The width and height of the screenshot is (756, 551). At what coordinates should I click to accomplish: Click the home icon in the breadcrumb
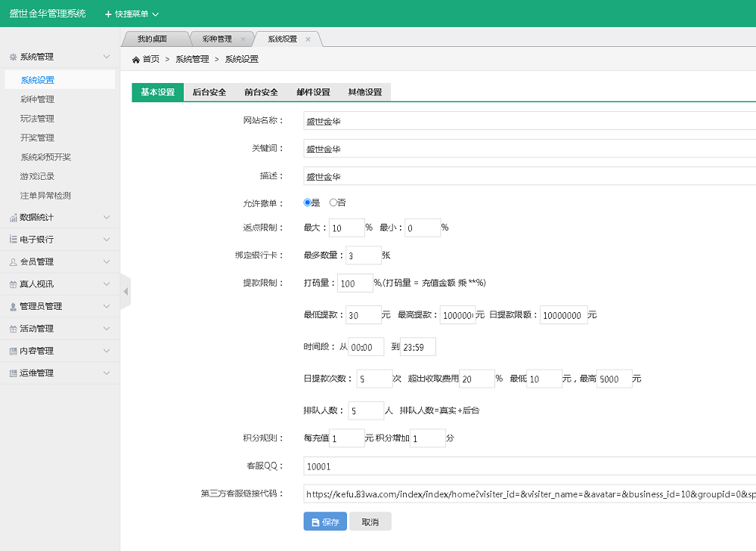pyautogui.click(x=136, y=60)
